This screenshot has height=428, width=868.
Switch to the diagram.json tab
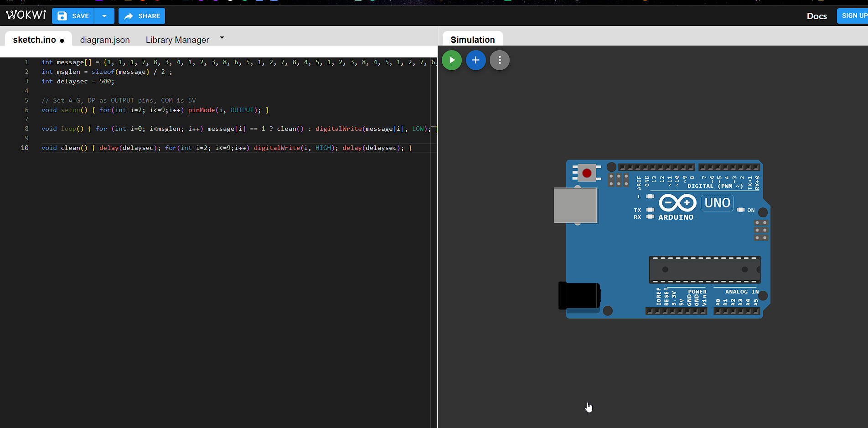(x=105, y=40)
